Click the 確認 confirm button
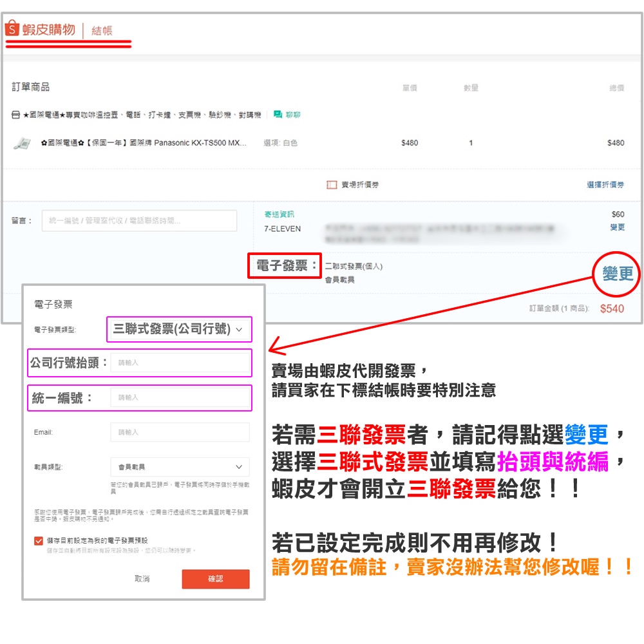Image resolution: width=644 pixels, height=644 pixels. pos(216,579)
